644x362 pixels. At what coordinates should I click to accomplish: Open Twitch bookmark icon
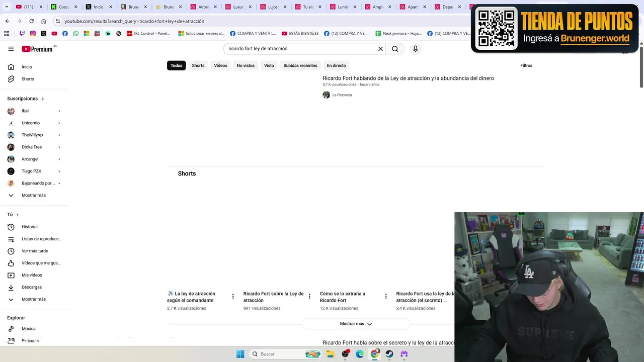(22, 34)
